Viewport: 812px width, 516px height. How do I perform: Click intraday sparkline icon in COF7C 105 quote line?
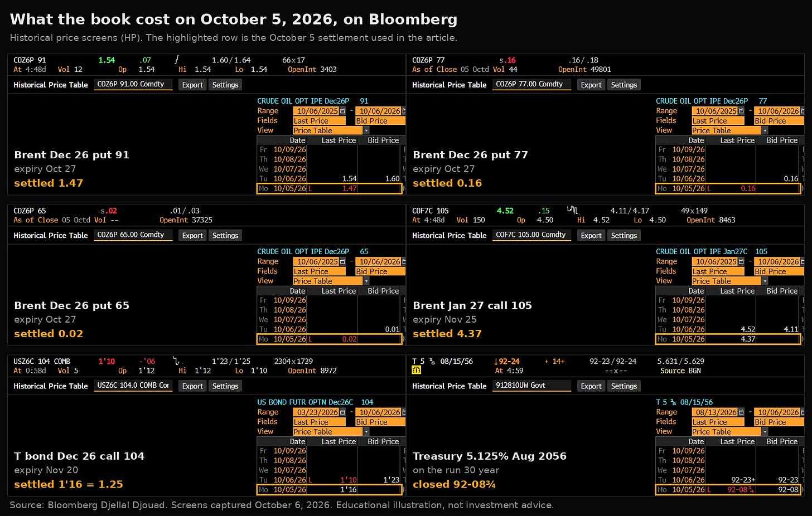coord(573,210)
